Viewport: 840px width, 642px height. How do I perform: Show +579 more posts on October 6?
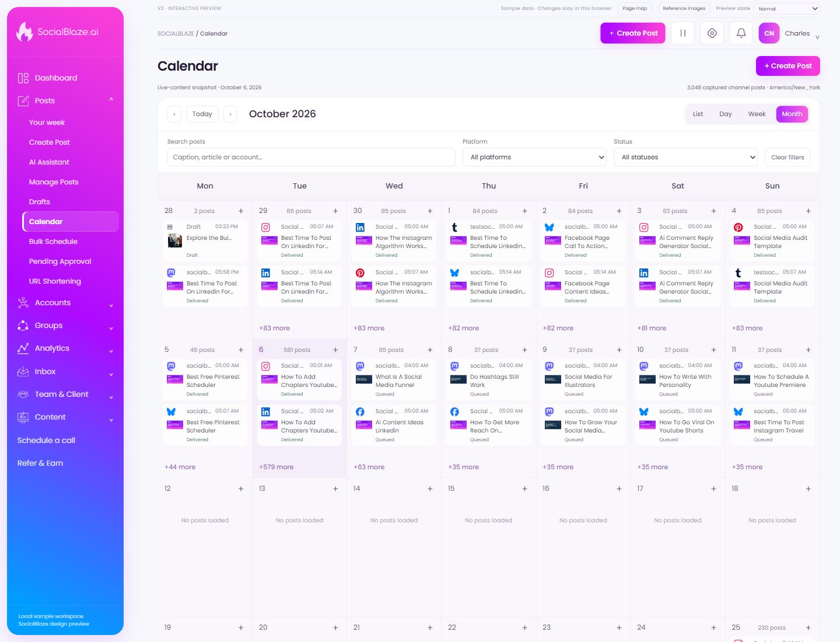click(x=276, y=467)
